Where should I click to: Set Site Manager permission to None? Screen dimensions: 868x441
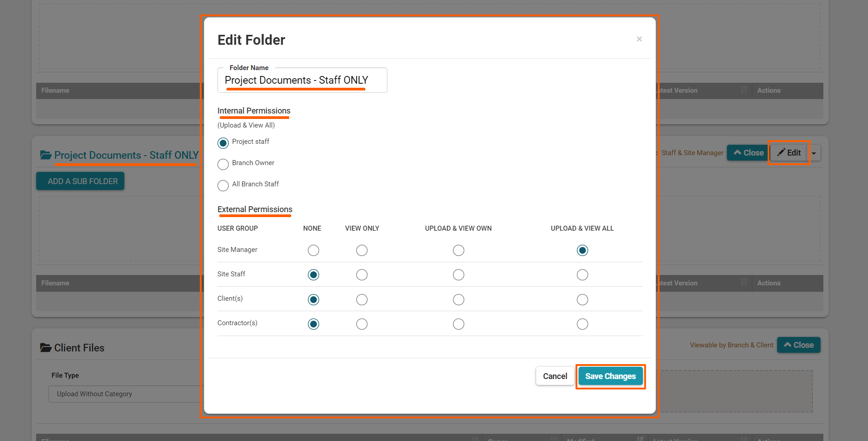313,250
